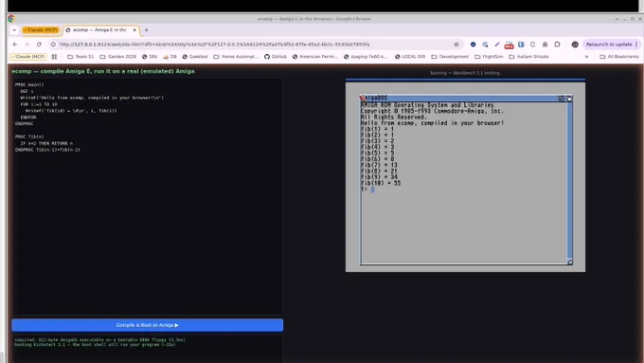The image size is (644, 363).
Task: Expand the Development bookmark folder
Action: click(450, 57)
